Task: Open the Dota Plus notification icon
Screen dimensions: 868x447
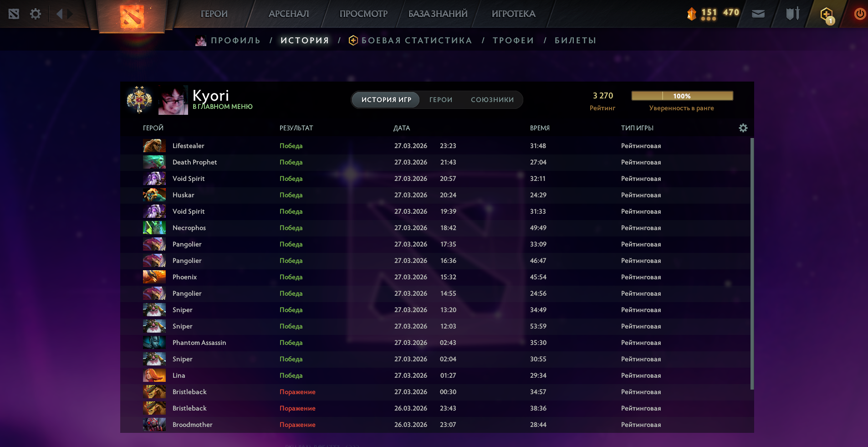Action: (827, 15)
